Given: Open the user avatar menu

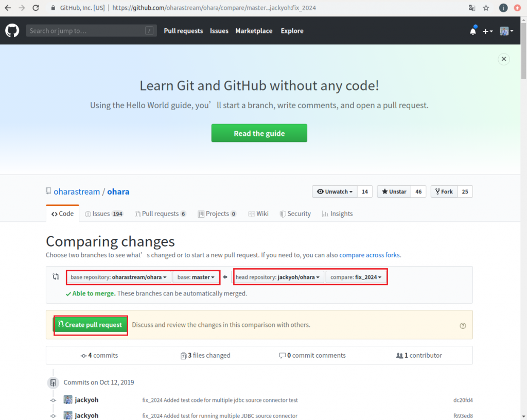Looking at the screenshot, I should point(506,31).
